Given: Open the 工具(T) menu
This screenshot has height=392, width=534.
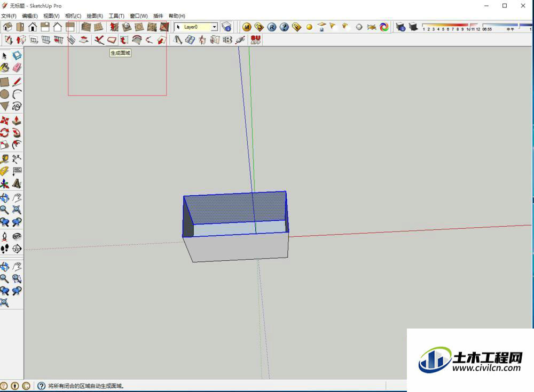Looking at the screenshot, I should pyautogui.click(x=116, y=16).
